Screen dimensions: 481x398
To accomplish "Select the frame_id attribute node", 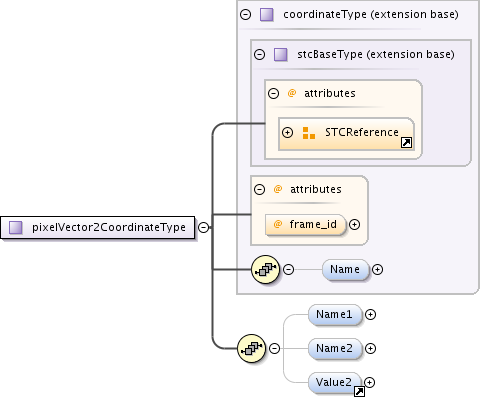I will point(306,225).
